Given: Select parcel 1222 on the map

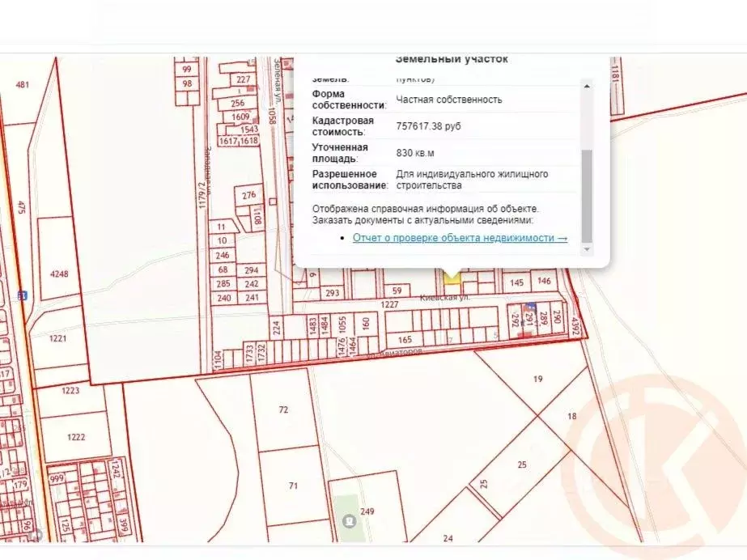Looking at the screenshot, I should pos(76,437).
